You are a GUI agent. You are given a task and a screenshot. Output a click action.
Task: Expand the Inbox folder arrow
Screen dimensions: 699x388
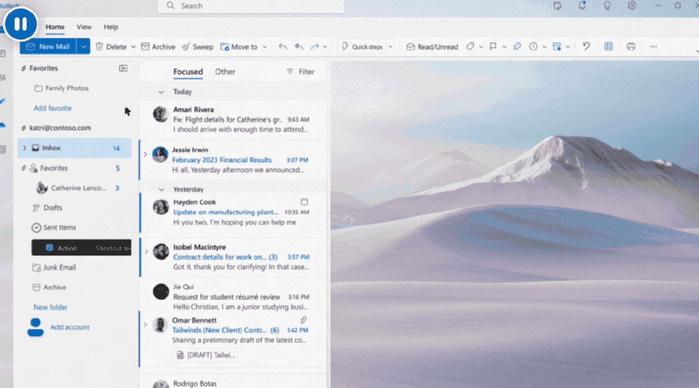click(25, 148)
